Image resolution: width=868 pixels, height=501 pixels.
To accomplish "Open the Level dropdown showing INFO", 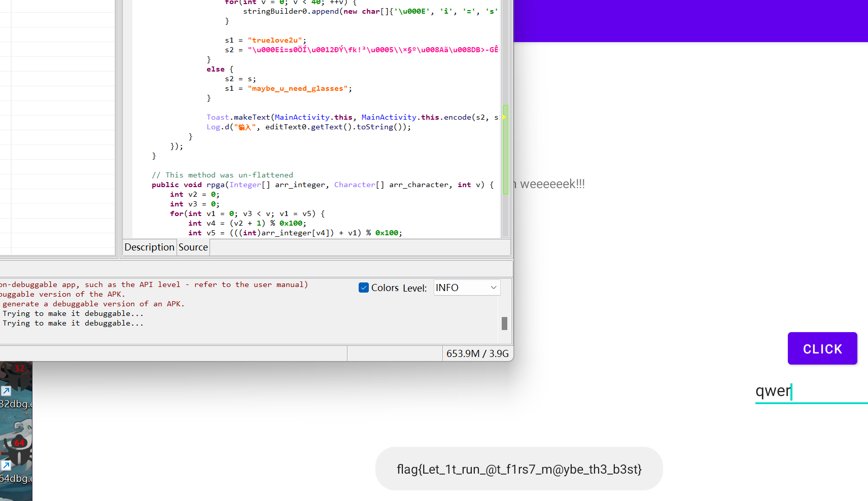I will tap(467, 288).
